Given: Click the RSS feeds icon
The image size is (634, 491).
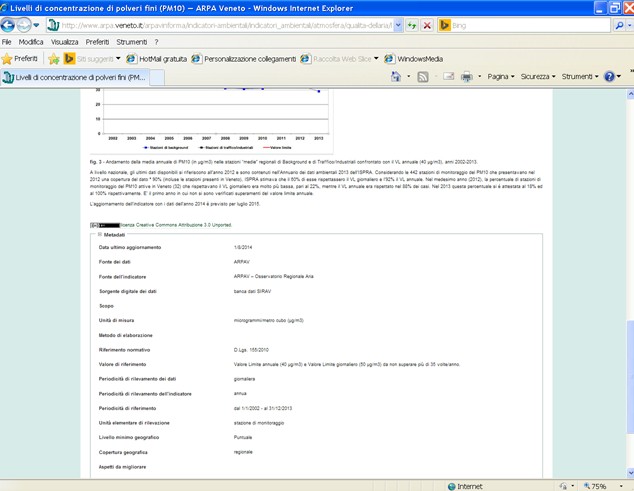Looking at the screenshot, I should tap(423, 77).
